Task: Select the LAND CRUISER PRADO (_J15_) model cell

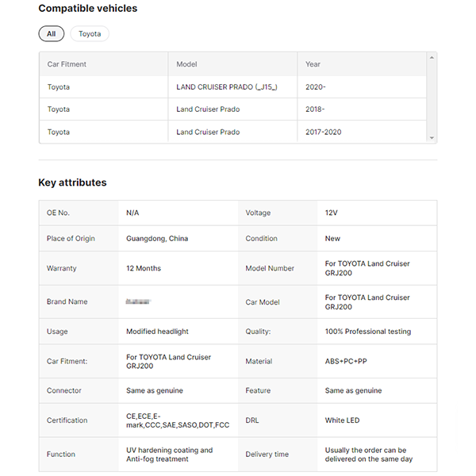Action: tap(227, 87)
